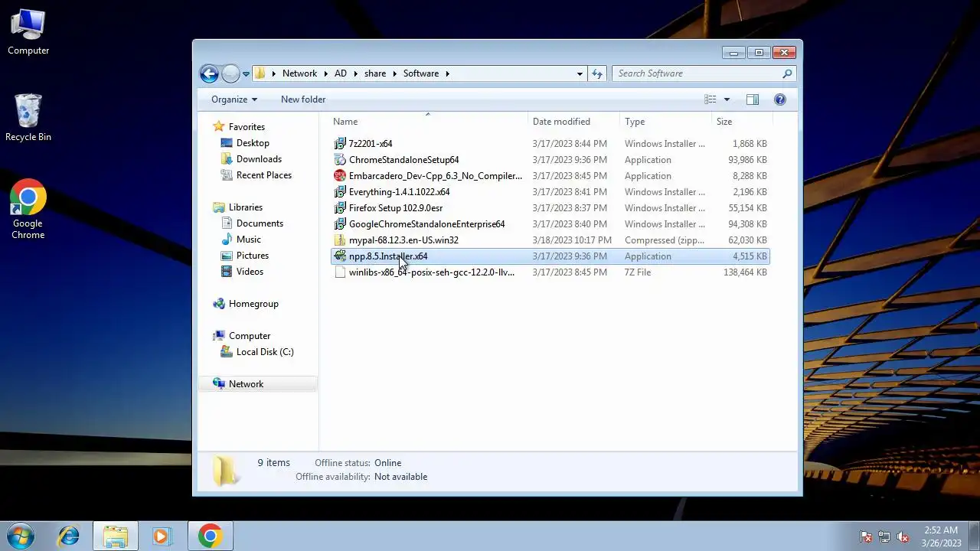Image resolution: width=980 pixels, height=551 pixels.
Task: Click the Action Center flag tray icon
Action: click(x=866, y=536)
